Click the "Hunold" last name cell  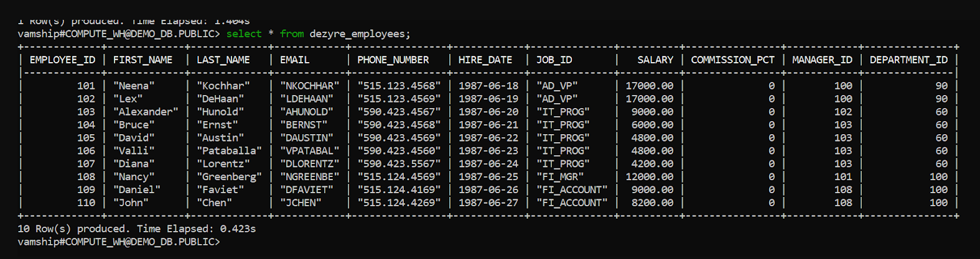(220, 112)
